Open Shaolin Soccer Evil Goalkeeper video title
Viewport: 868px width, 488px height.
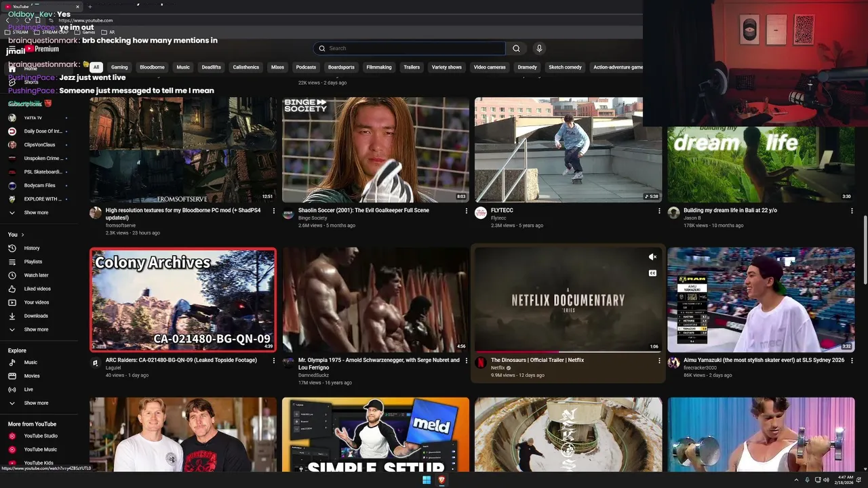pyautogui.click(x=363, y=211)
